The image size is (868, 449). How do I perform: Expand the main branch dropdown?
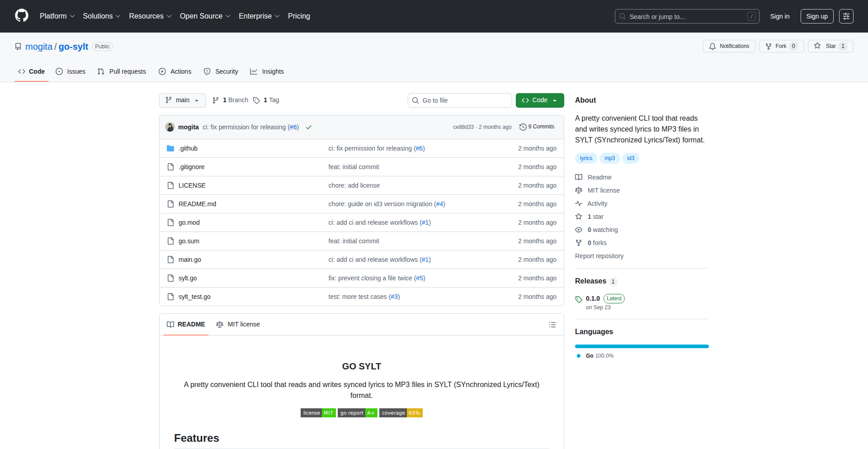pos(182,100)
